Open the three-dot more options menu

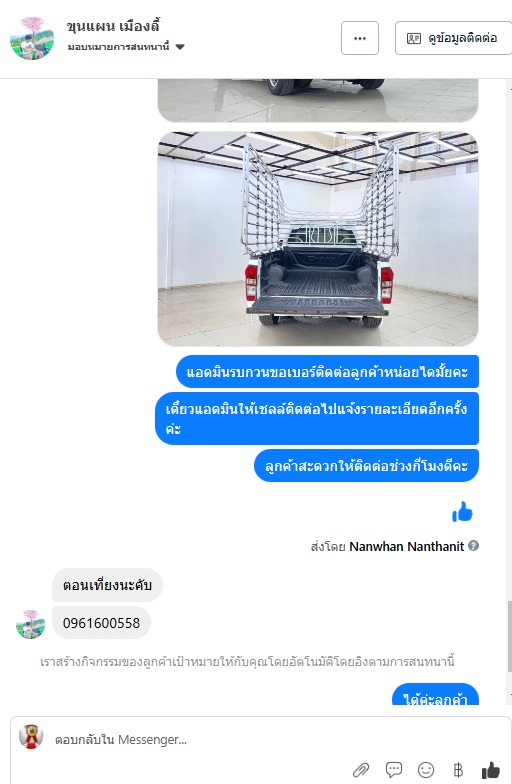click(360, 38)
